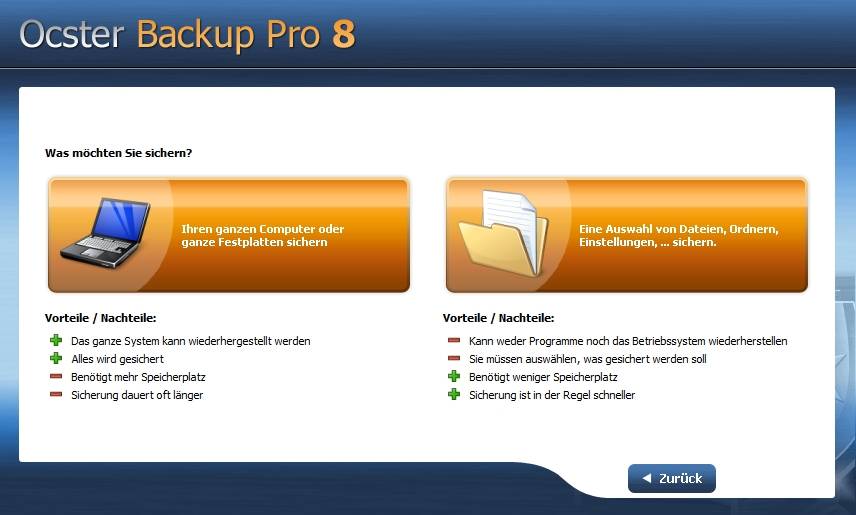Click green plus next to "Alles wird gesichert"

tap(56, 358)
